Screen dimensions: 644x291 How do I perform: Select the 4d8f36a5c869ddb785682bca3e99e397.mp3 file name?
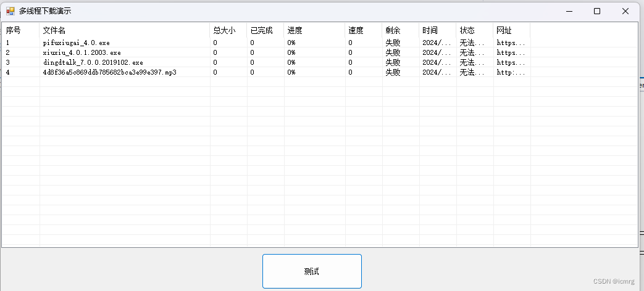110,72
